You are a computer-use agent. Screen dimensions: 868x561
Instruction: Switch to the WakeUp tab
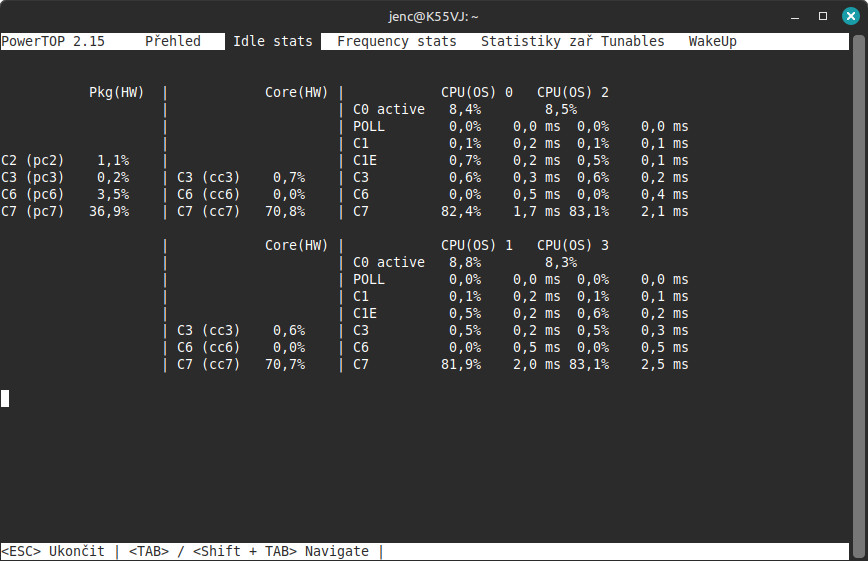[x=712, y=41]
